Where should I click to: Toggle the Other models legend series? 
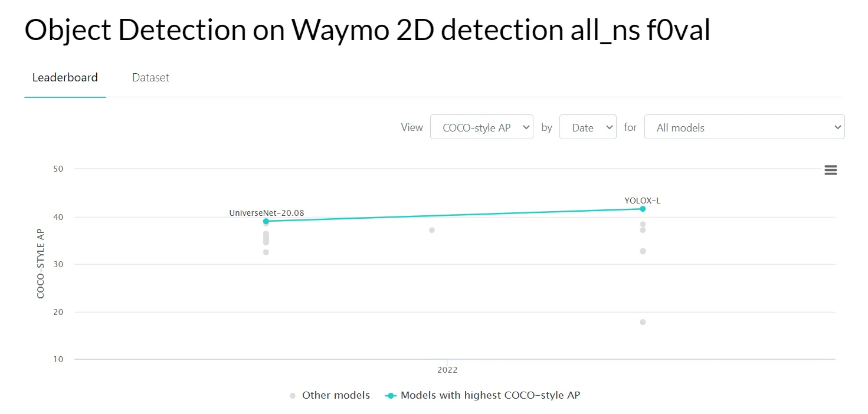click(x=336, y=395)
